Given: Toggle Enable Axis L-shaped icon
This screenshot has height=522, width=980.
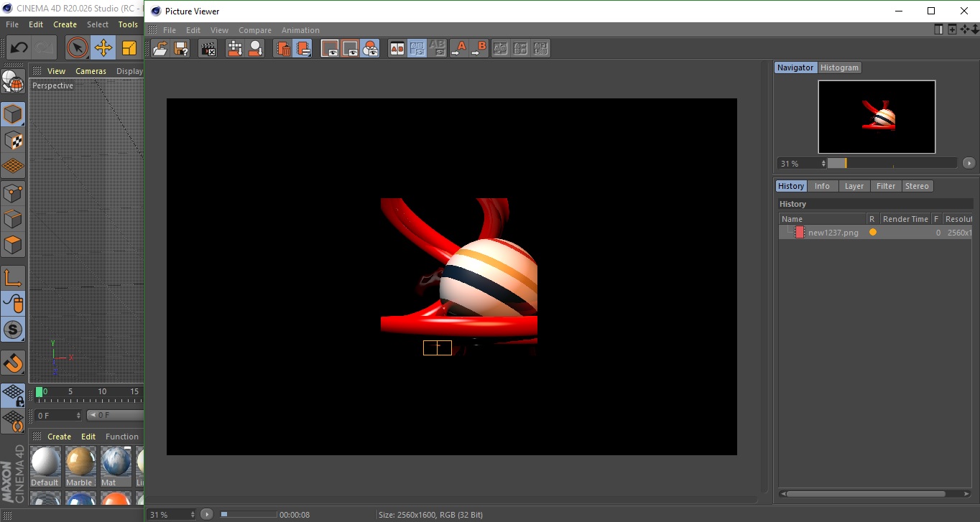Looking at the screenshot, I should pos(13,278).
